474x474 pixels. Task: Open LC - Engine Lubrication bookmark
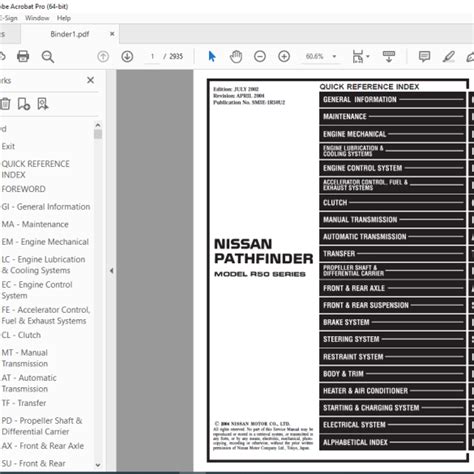43,265
